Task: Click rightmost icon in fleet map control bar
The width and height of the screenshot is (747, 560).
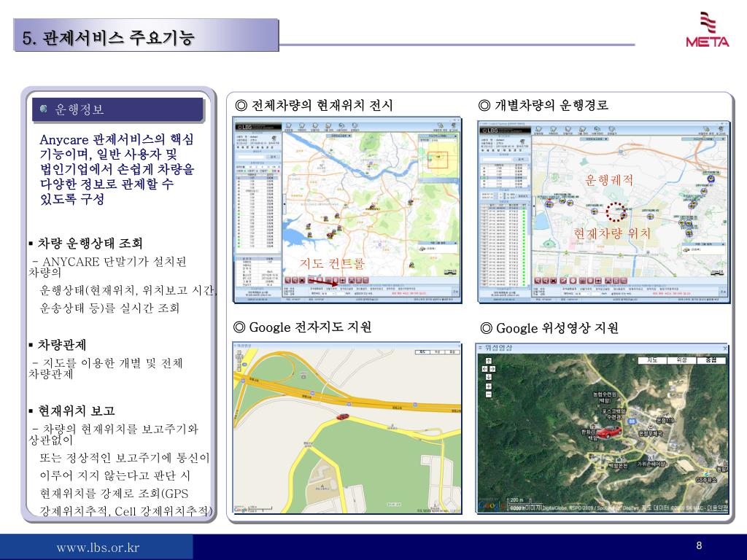Action: pyautogui.click(x=365, y=280)
